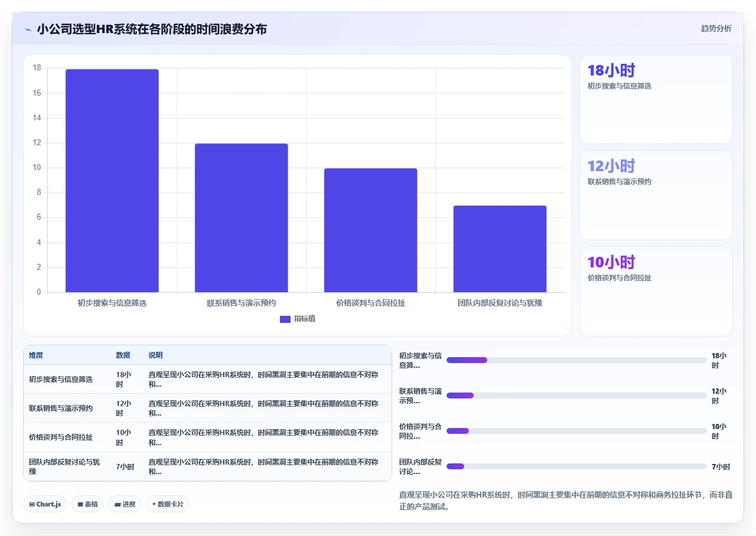Open the 趋势分析 link in the header
The image size is (756, 536).
tap(716, 28)
